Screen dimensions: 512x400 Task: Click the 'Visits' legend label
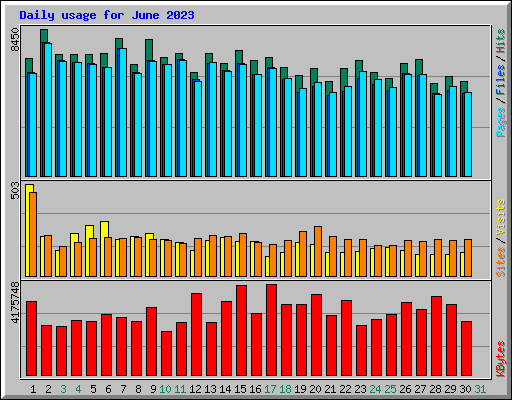click(x=500, y=217)
